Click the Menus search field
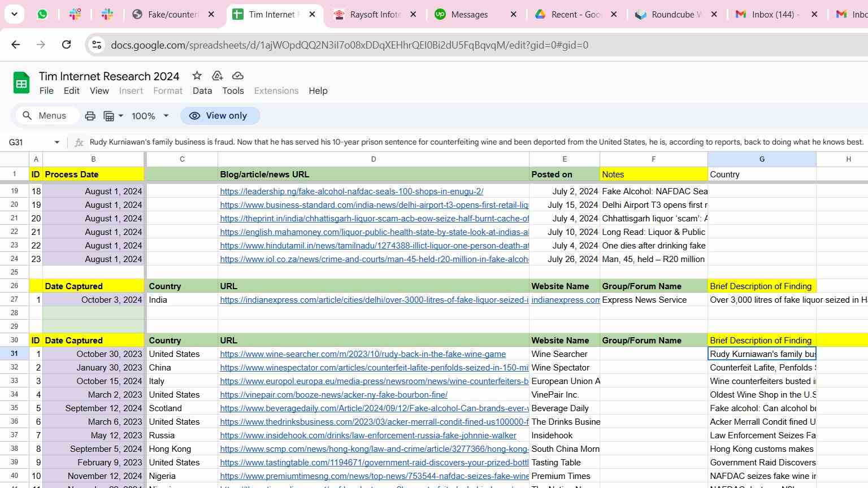Viewport: 868px width, 488px height. (45, 116)
